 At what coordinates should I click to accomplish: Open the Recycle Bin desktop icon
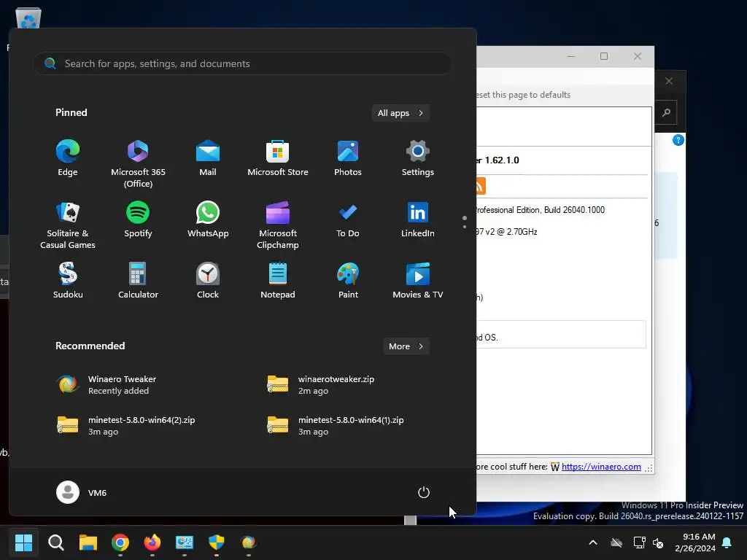pyautogui.click(x=28, y=19)
